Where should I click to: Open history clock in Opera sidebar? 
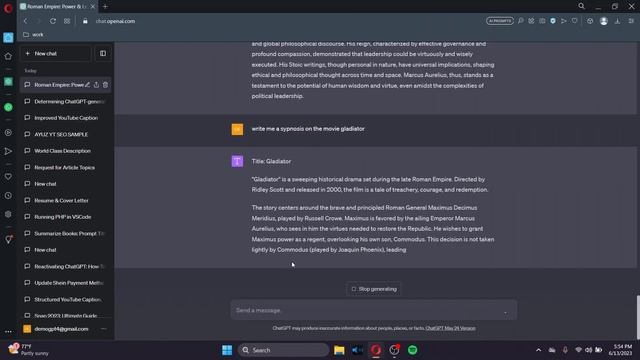click(8, 196)
